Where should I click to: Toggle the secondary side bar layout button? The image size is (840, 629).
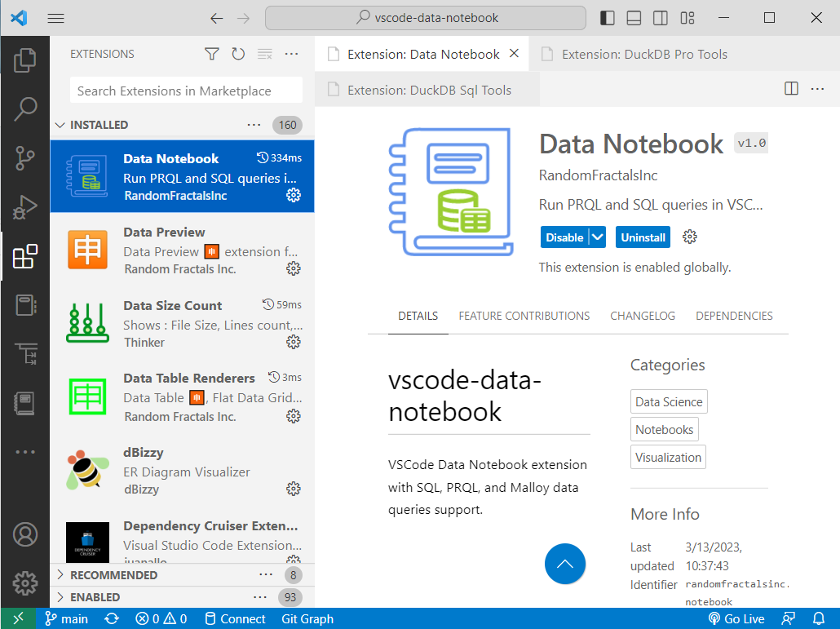[x=661, y=18]
